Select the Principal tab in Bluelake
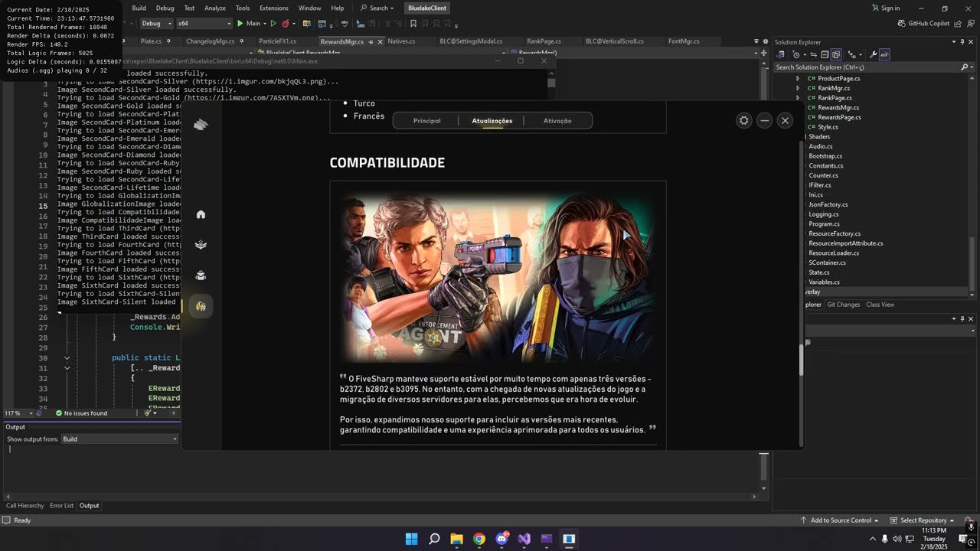Viewport: 980px width, 551px height. tap(426, 121)
